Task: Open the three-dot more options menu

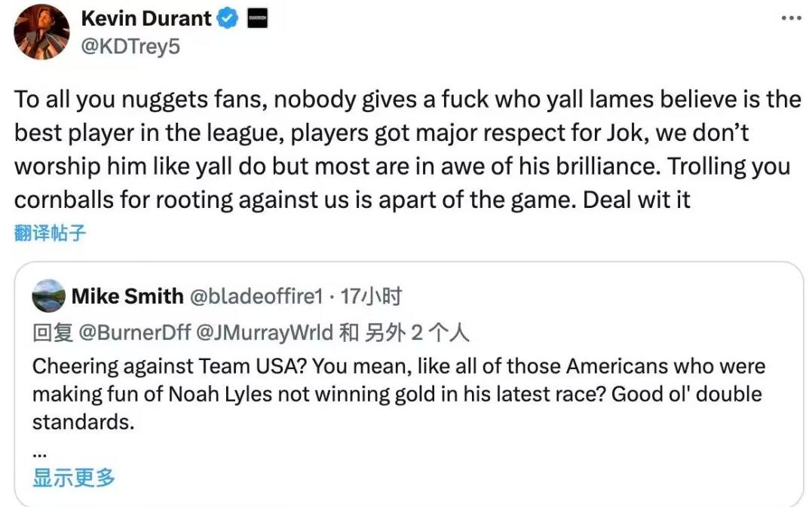Action: tap(790, 17)
